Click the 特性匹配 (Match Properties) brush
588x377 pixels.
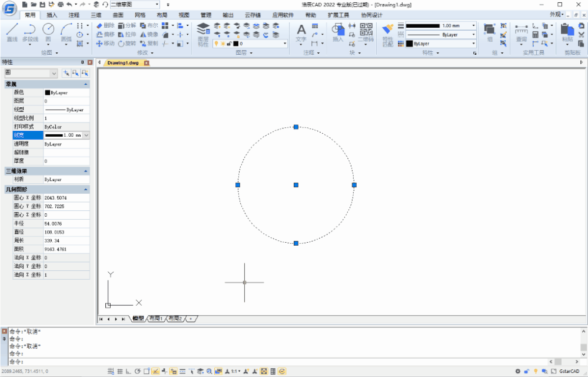[388, 35]
